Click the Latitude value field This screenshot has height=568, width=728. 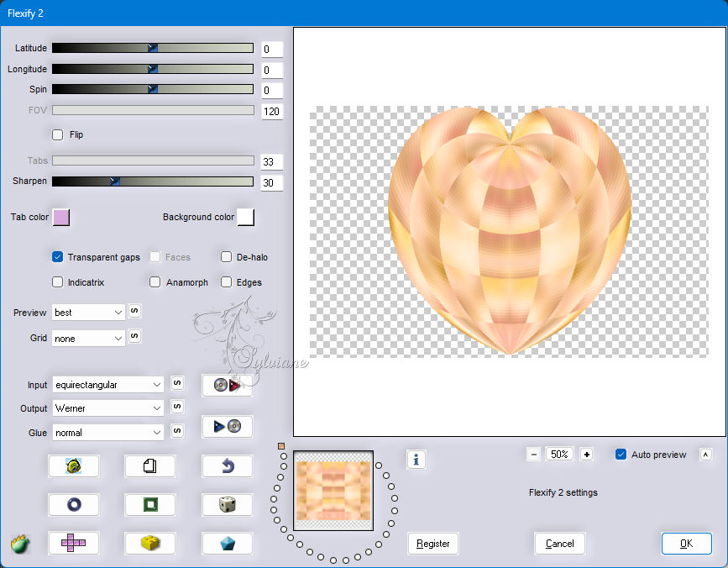pyautogui.click(x=272, y=50)
